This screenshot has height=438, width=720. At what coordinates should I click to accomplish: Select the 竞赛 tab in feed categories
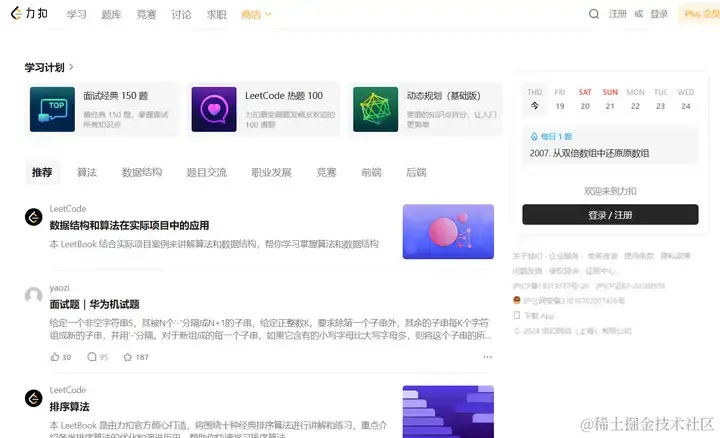coord(326,173)
